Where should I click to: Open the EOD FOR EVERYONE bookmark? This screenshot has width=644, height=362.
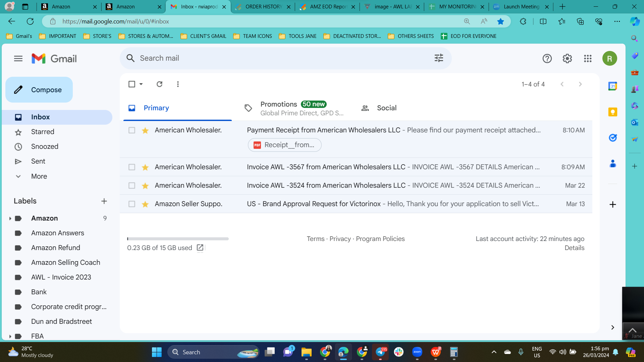pos(469,36)
